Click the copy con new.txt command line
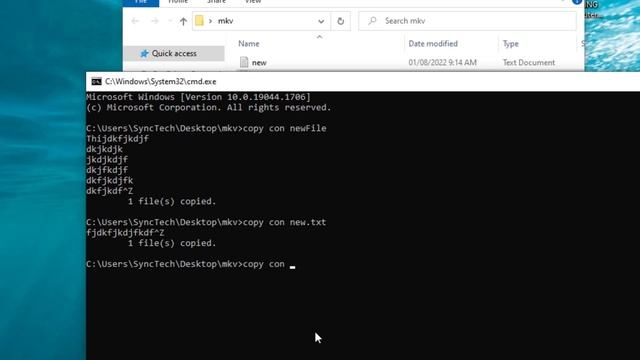Image resolution: width=640 pixels, height=360 pixels. 206,222
